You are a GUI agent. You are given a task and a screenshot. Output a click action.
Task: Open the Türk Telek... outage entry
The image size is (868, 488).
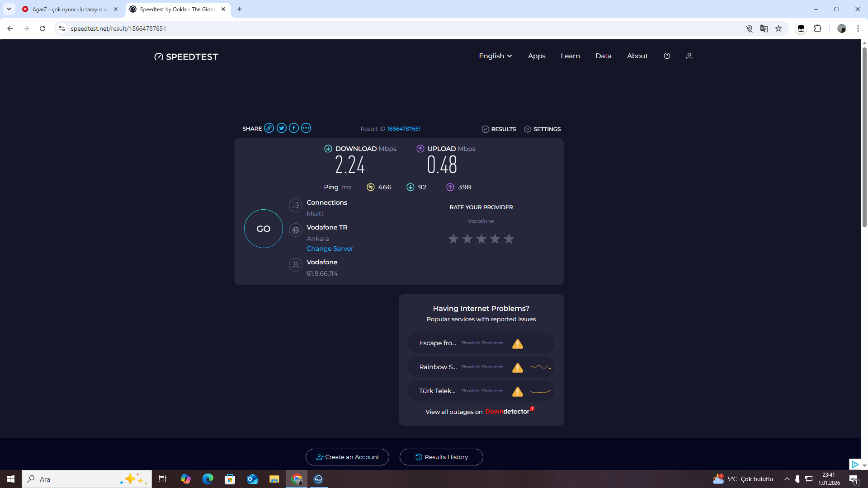[x=481, y=391]
